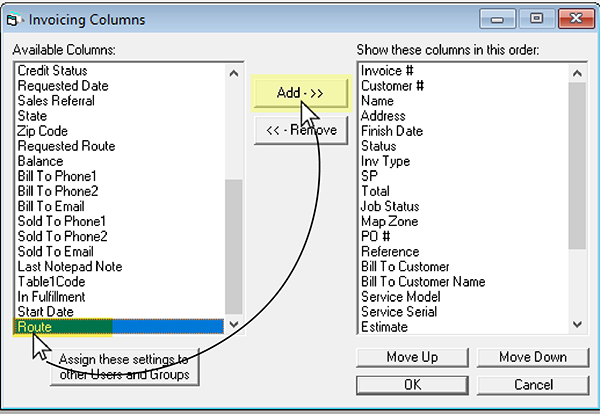The height and width of the screenshot is (414, 600).
Task: Select Bill To Phone2 column
Action: (120, 191)
